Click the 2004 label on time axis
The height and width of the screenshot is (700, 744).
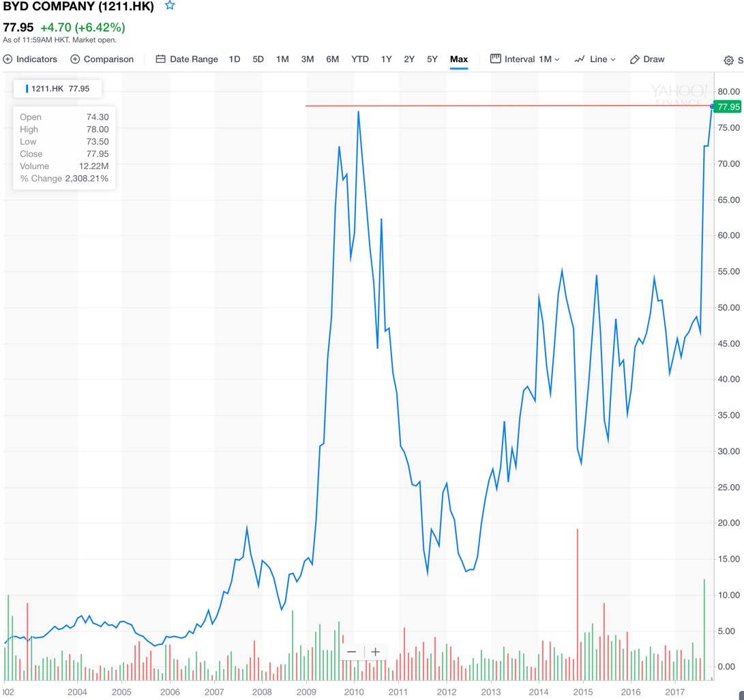(x=77, y=692)
